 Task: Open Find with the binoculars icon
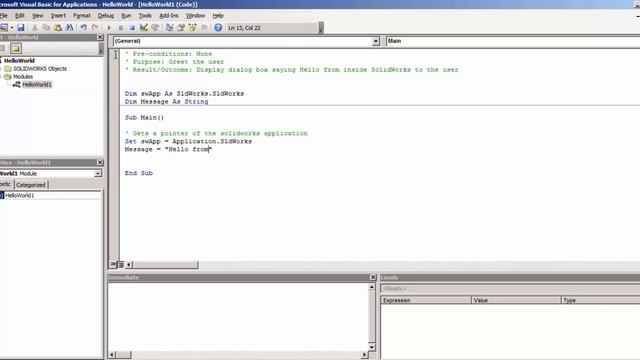coord(69,28)
